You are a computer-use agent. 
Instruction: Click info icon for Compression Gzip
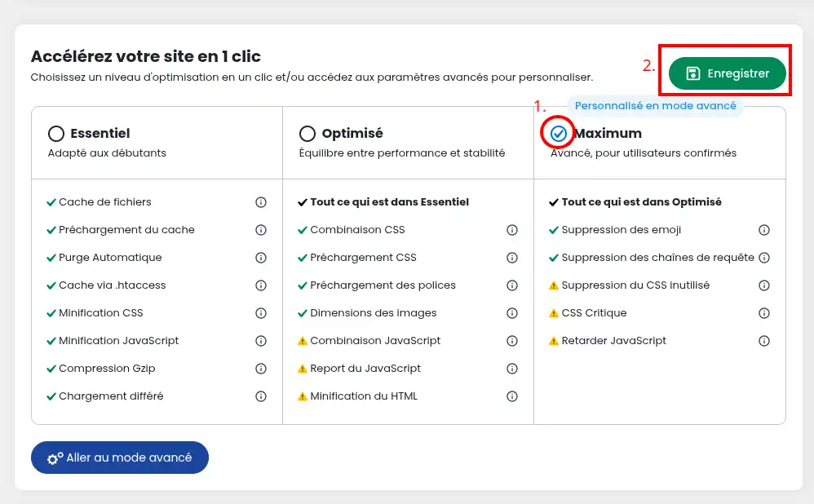point(261,369)
